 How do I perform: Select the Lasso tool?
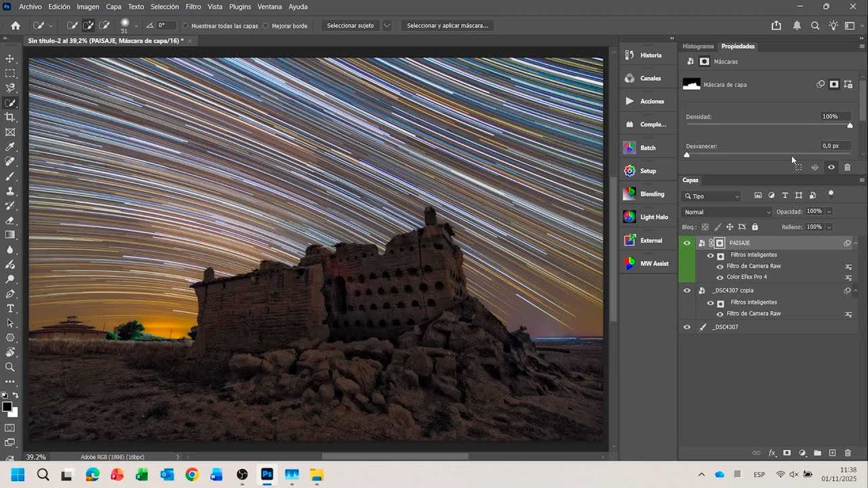coord(10,88)
